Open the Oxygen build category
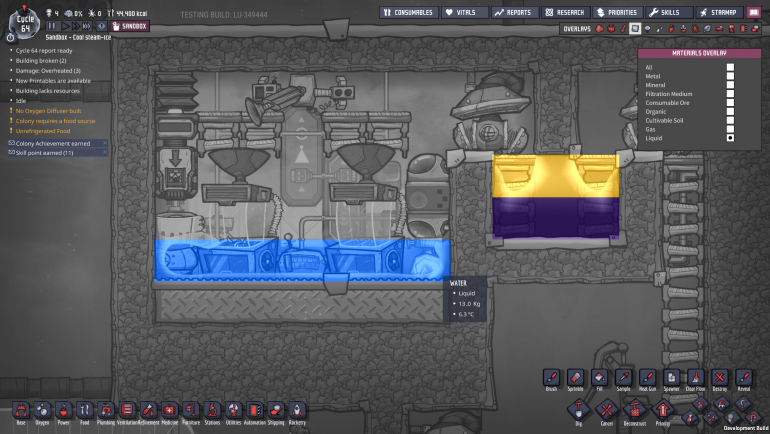Viewport: 770px width, 434px height. coord(43,410)
